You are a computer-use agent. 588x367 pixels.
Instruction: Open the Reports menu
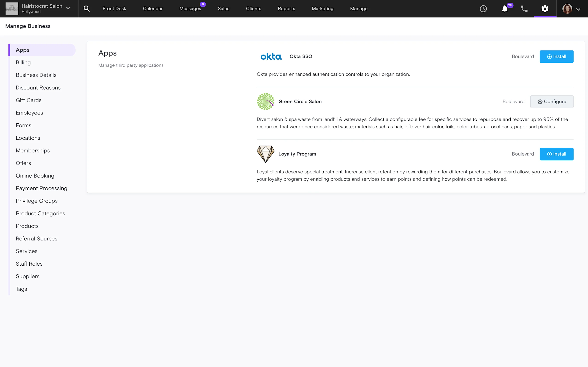pos(286,9)
